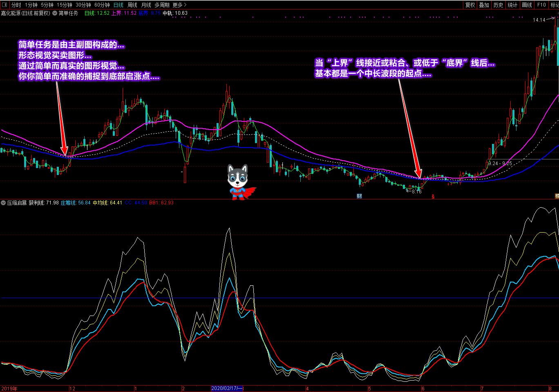Image resolution: width=559 pixels, height=392 pixels.
Task: Expand the 压缩启暴 sub-indicator dropdown
Action: pos(4,203)
